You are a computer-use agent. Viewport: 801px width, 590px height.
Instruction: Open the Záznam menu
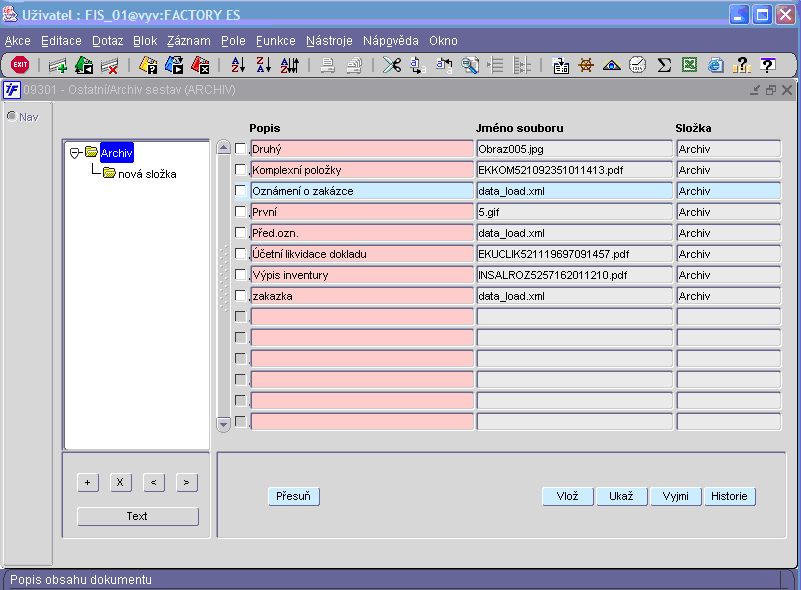[188, 41]
